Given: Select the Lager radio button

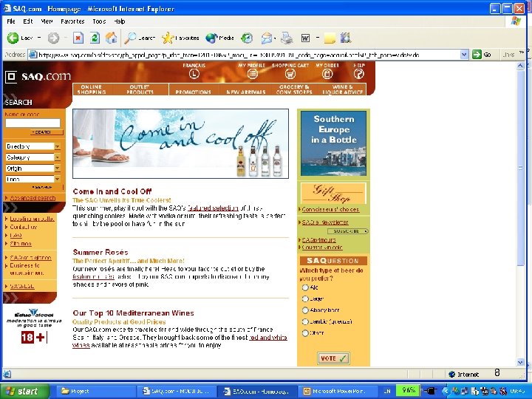Looking at the screenshot, I should [305, 299].
